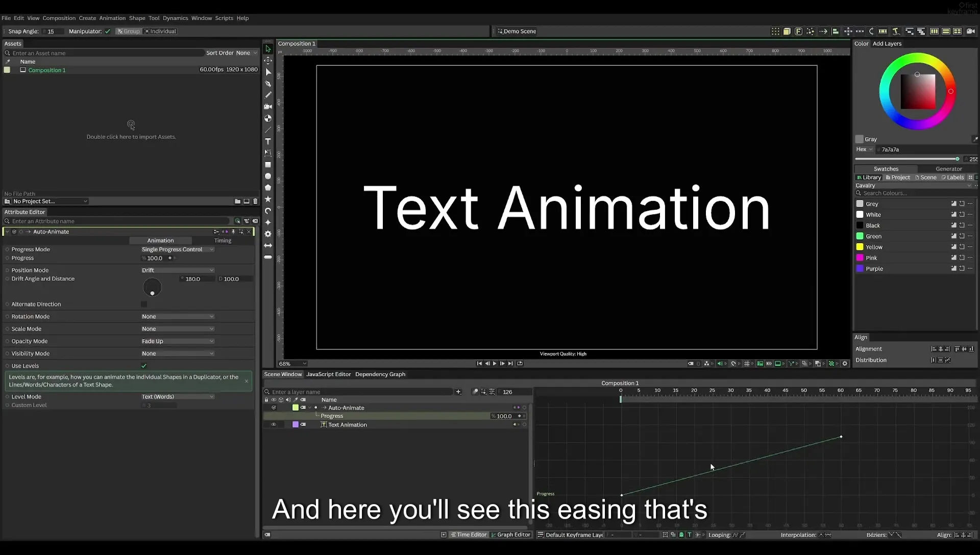Uncheck the Use Levels checkbox
980x555 pixels.
click(144, 366)
